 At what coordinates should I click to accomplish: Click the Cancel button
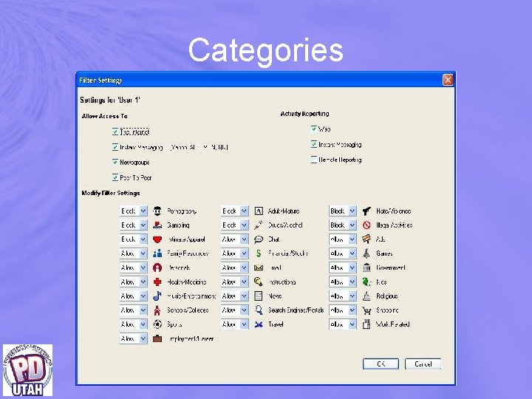(423, 364)
